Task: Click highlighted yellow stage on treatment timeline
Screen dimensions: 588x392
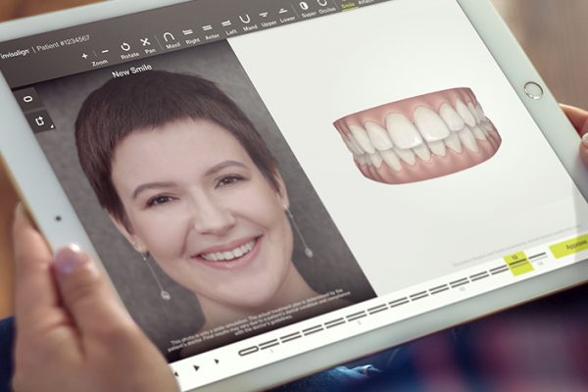Action: point(518,263)
